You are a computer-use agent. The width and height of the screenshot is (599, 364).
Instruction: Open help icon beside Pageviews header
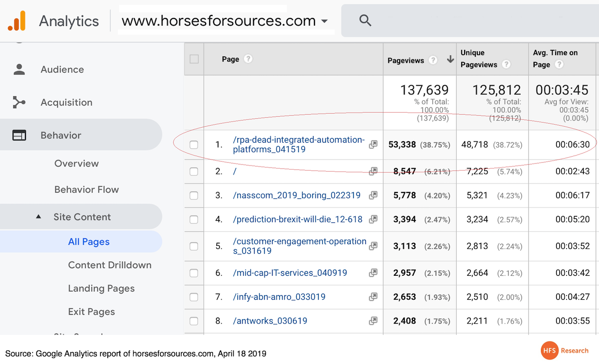coord(433,60)
